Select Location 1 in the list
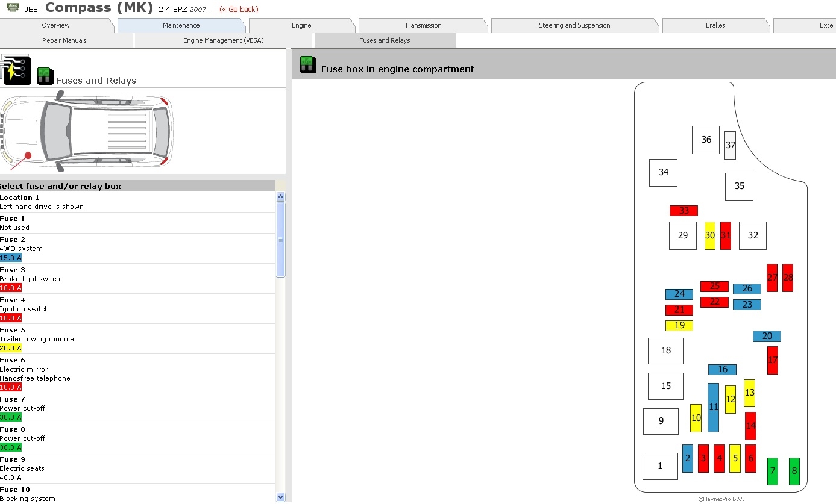This screenshot has width=836, height=504. pyautogui.click(x=137, y=202)
